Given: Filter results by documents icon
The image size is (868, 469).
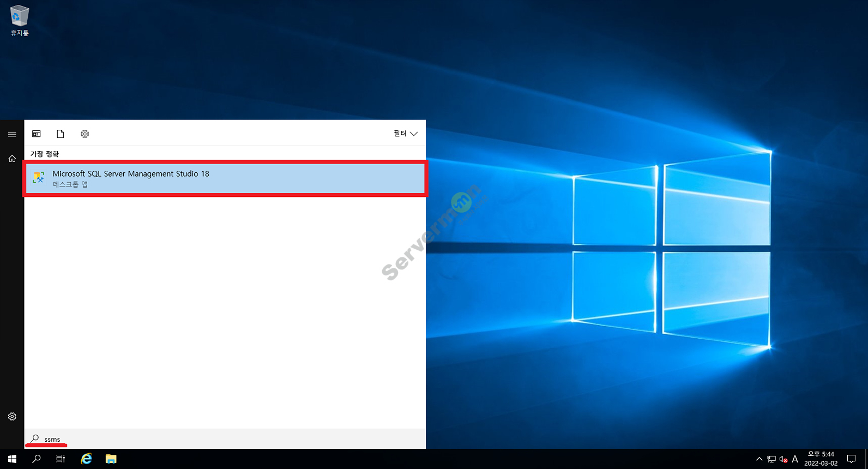Looking at the screenshot, I should coord(61,134).
